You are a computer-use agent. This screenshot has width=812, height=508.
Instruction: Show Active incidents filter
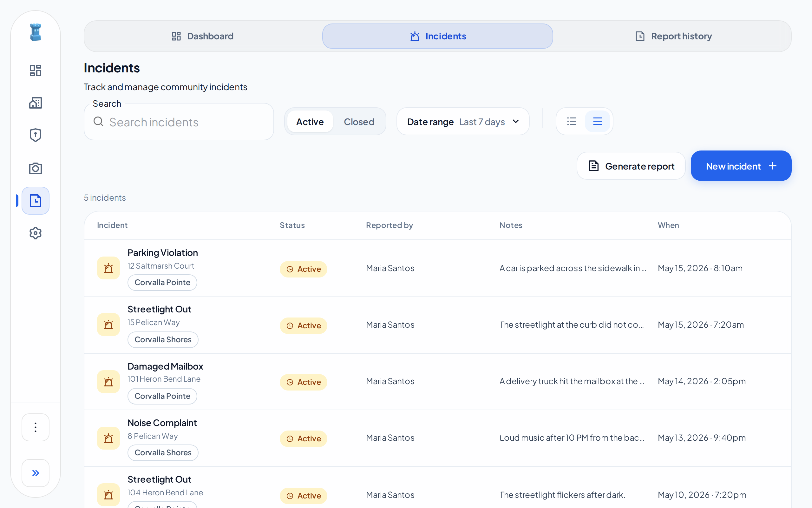pyautogui.click(x=310, y=122)
